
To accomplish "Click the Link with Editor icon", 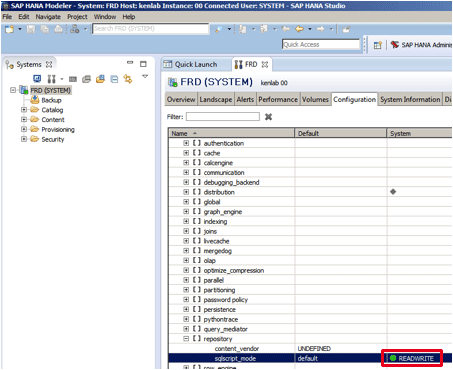I will tap(128, 79).
